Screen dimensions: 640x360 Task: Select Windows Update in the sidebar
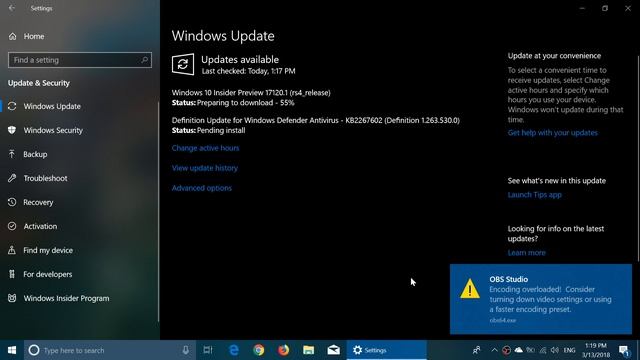pyautogui.click(x=80, y=106)
